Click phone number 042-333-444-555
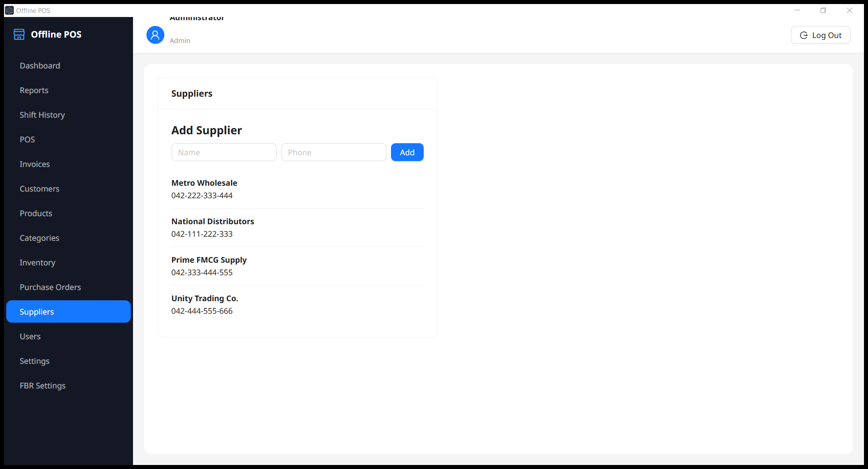The width and height of the screenshot is (868, 469). [202, 273]
